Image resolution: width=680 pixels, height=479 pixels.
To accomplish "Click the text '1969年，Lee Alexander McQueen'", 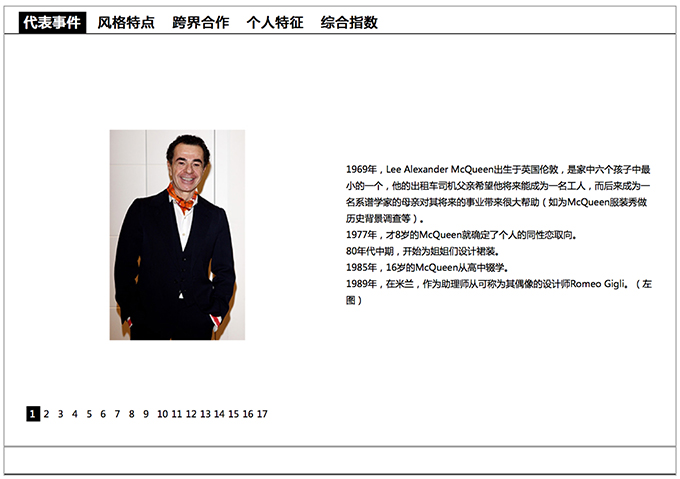I will [x=420, y=169].
